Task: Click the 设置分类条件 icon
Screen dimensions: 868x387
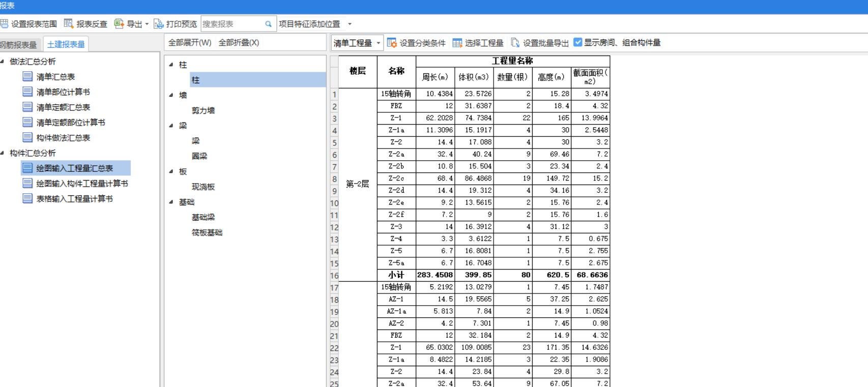Action: click(x=392, y=43)
